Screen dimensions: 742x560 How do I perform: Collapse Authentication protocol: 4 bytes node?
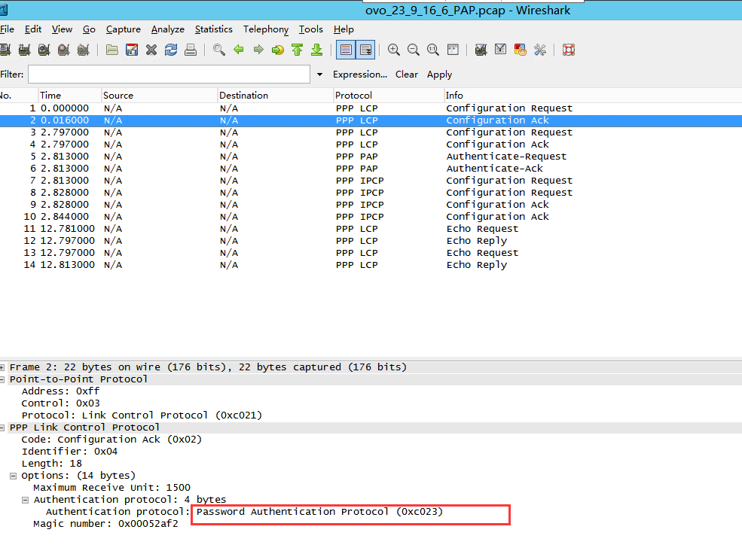[x=25, y=500]
